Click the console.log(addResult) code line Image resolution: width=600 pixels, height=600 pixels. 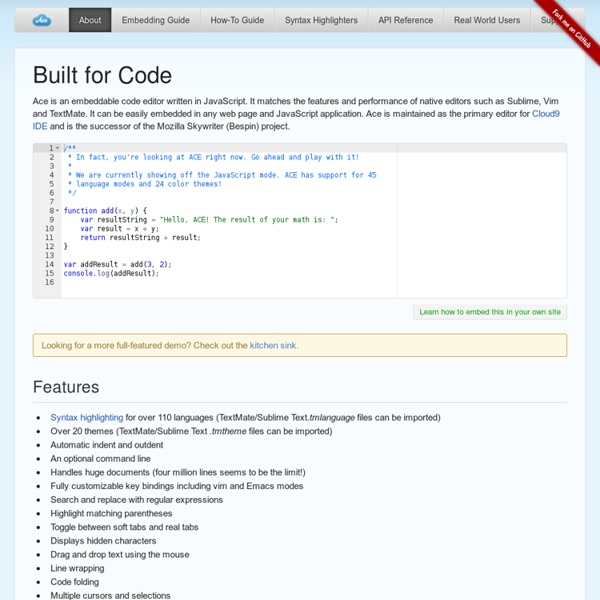click(x=111, y=273)
